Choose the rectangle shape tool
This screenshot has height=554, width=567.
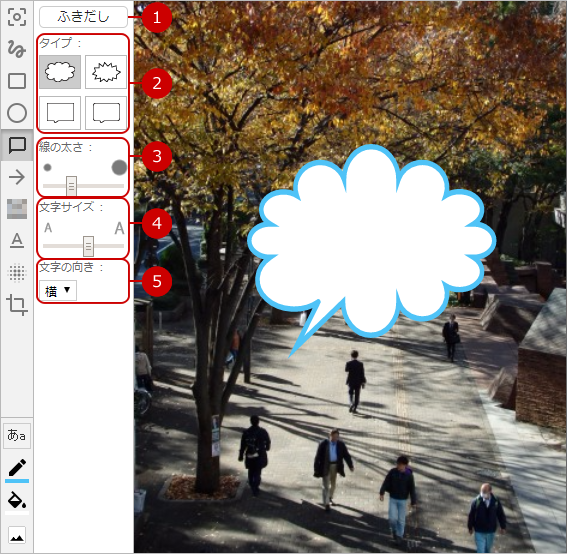point(17,81)
